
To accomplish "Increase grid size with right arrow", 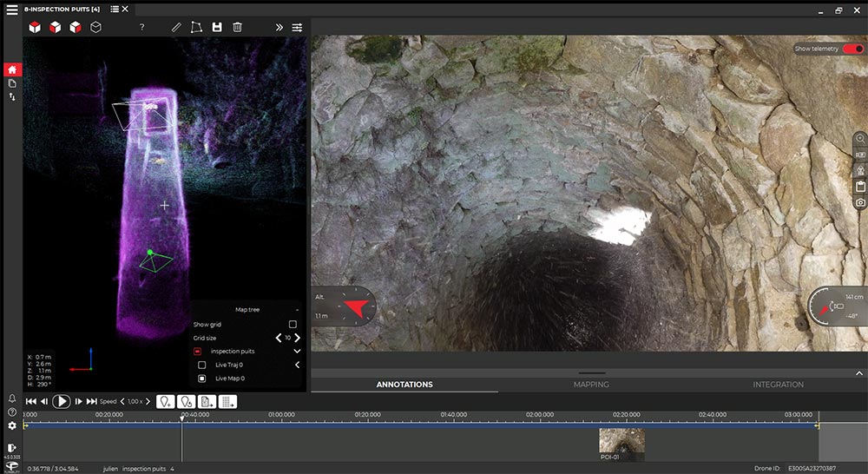I will click(298, 338).
